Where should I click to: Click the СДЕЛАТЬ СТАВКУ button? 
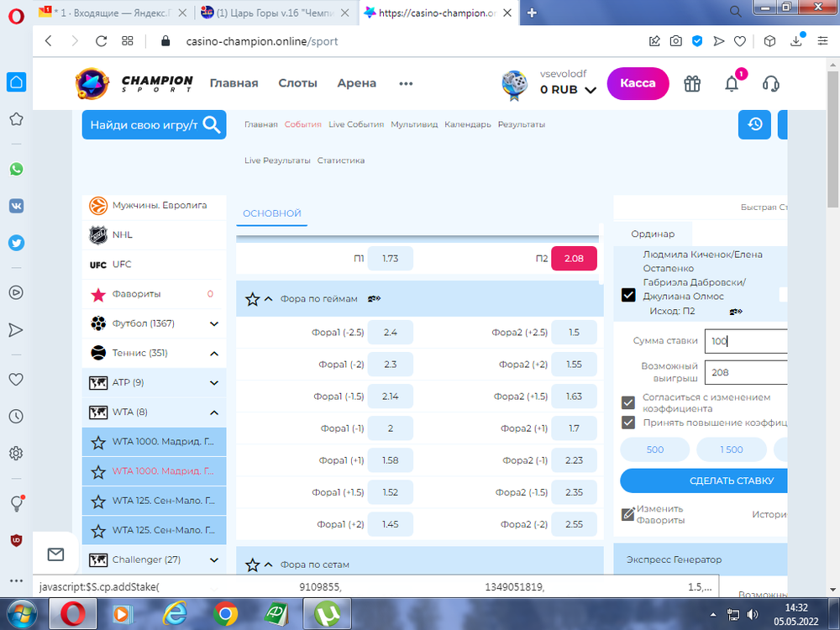coord(703,480)
